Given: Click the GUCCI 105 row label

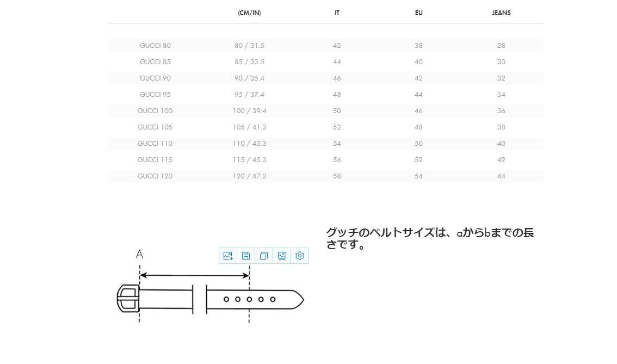Looking at the screenshot, I should point(155,127).
